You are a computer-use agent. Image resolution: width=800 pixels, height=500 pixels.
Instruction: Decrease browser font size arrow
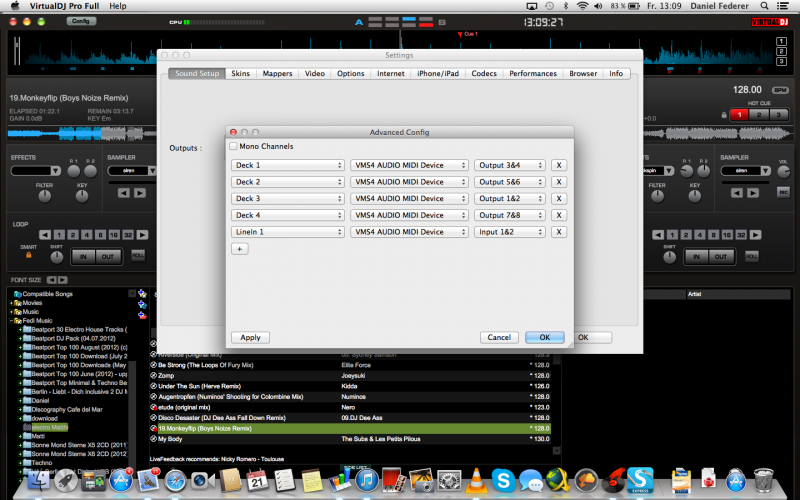click(x=51, y=280)
